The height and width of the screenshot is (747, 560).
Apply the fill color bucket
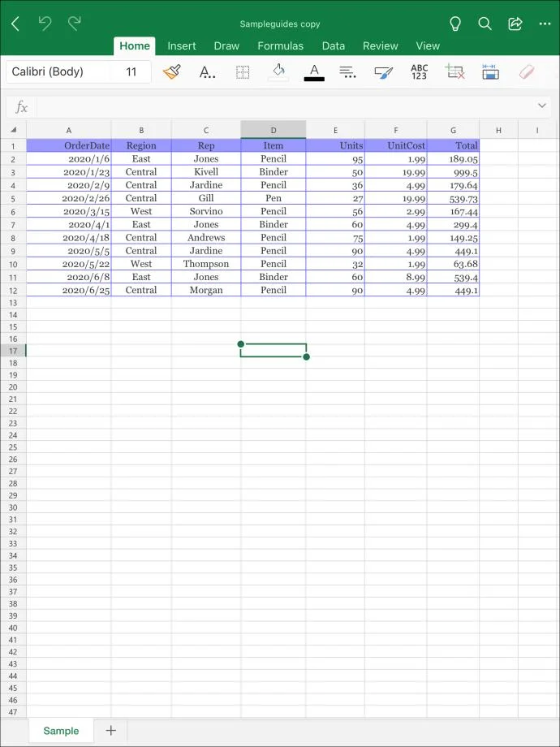[278, 72]
